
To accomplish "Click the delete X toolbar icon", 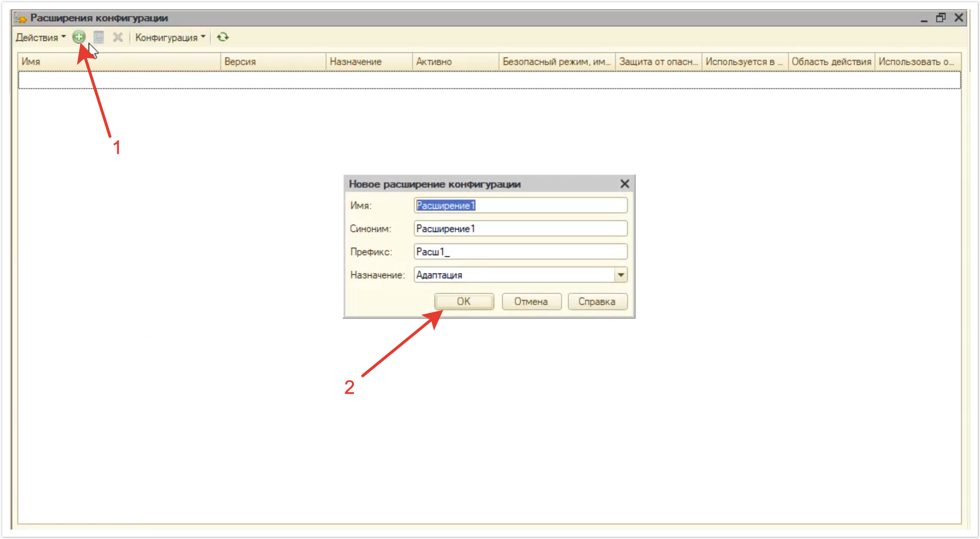I will 118,37.
